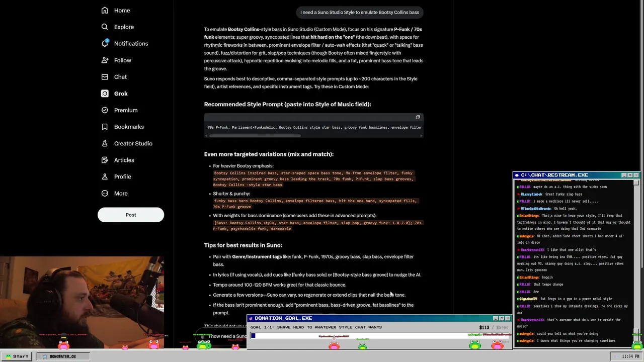This screenshot has width=644, height=362.
Task: Click the 'For heavier Bootsy emphasis' bullet
Action: pyautogui.click(x=243, y=165)
